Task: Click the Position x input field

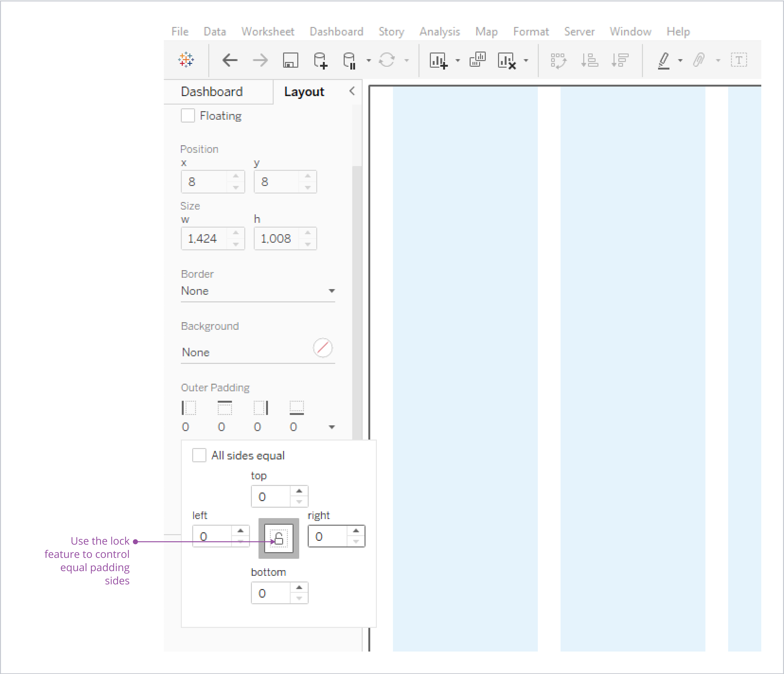Action: pyautogui.click(x=204, y=181)
